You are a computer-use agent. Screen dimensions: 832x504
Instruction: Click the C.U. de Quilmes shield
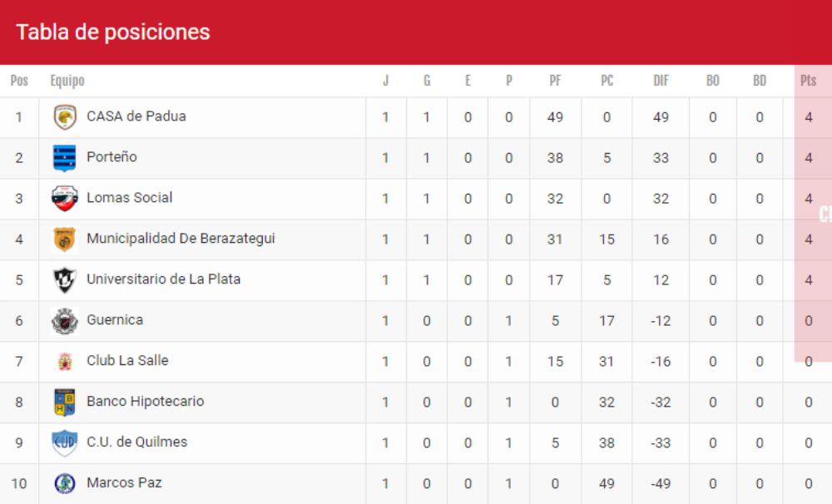[x=65, y=443]
